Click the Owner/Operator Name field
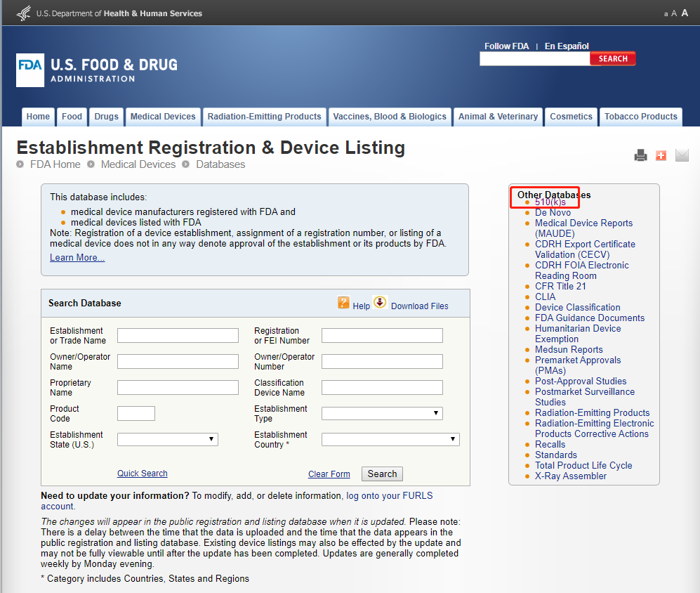 click(178, 362)
